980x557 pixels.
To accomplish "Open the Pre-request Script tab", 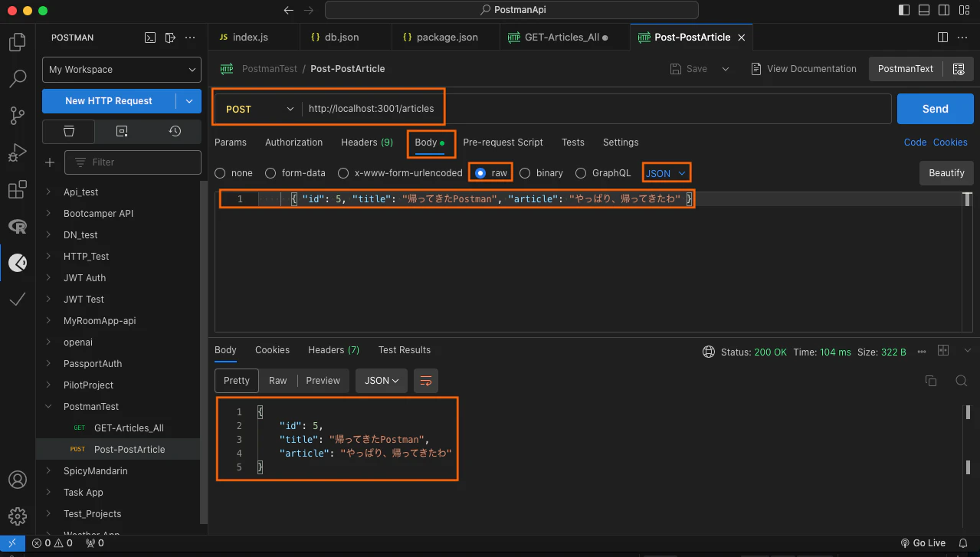I will click(x=503, y=143).
